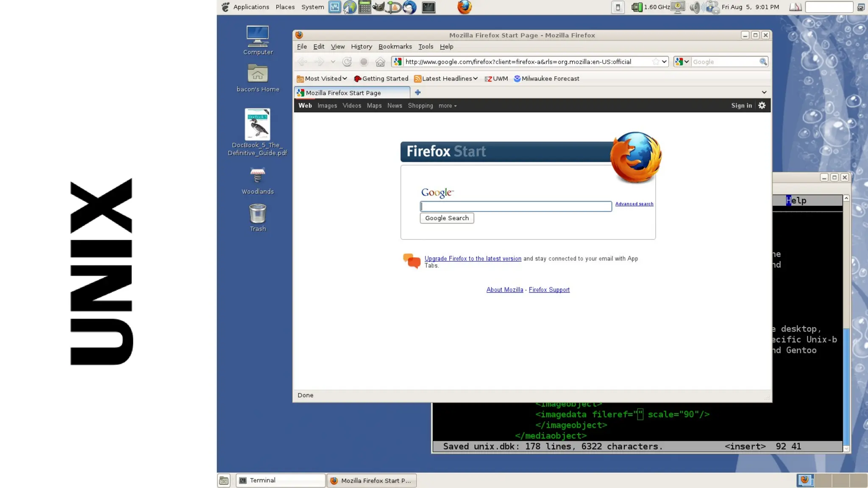Click the Home button in Firefox toolbar
Image resolution: width=868 pixels, height=488 pixels.
380,62
